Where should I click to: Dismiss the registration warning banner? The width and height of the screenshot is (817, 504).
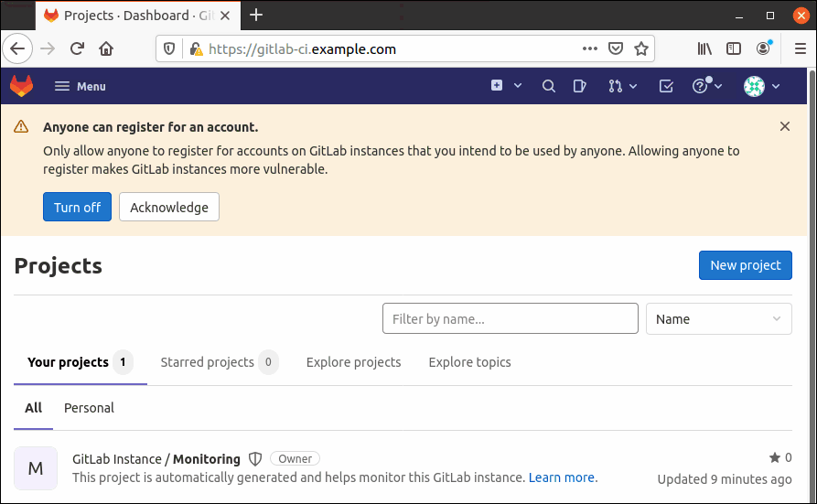[785, 126]
